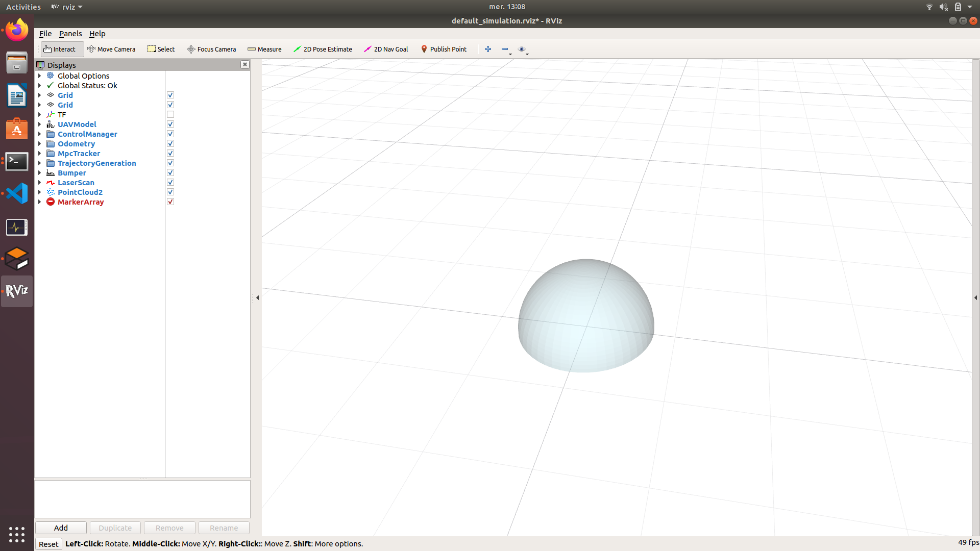Expand the Global Options tree item
This screenshot has height=551, width=980.
40,76
